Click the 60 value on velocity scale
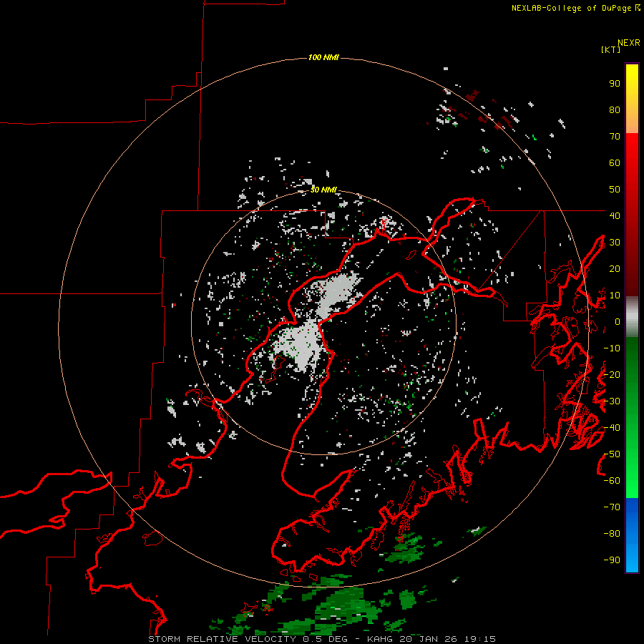This screenshot has height=644, width=644. 615,163
